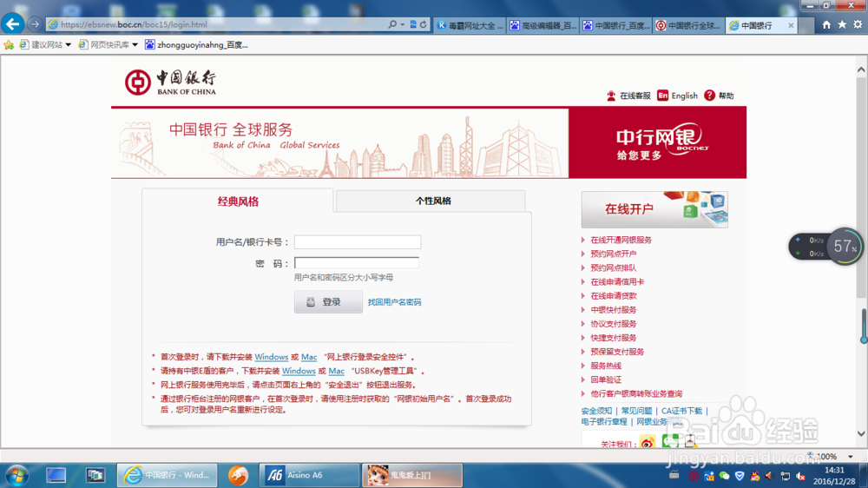Click the vertical scrollbar up arrow
Viewport: 868px width, 488px height.
point(861,69)
